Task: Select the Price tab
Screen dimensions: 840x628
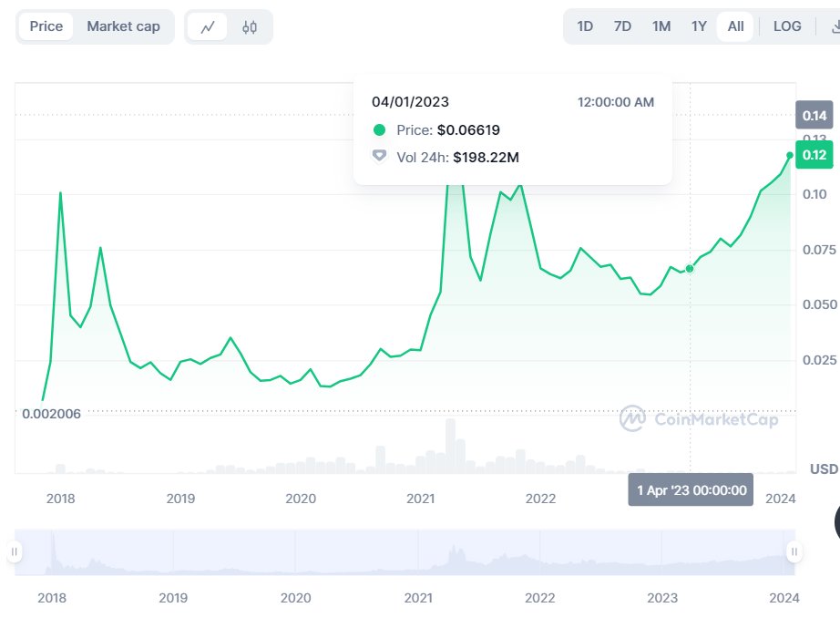Action: coord(46,26)
